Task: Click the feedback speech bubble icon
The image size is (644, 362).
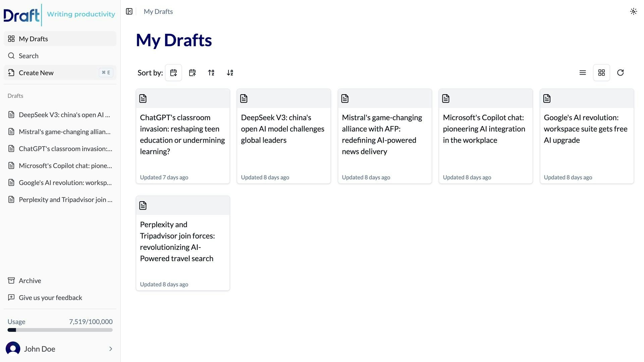Action: (11, 298)
